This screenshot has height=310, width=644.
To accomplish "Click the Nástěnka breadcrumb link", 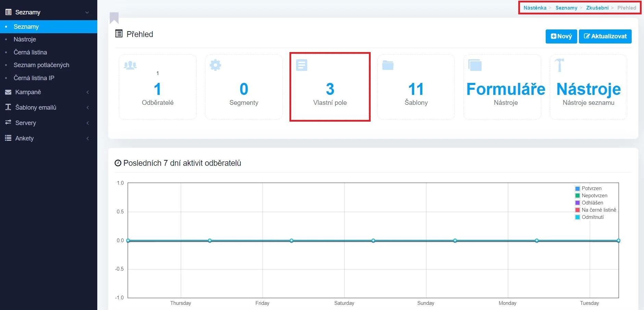I will point(535,8).
